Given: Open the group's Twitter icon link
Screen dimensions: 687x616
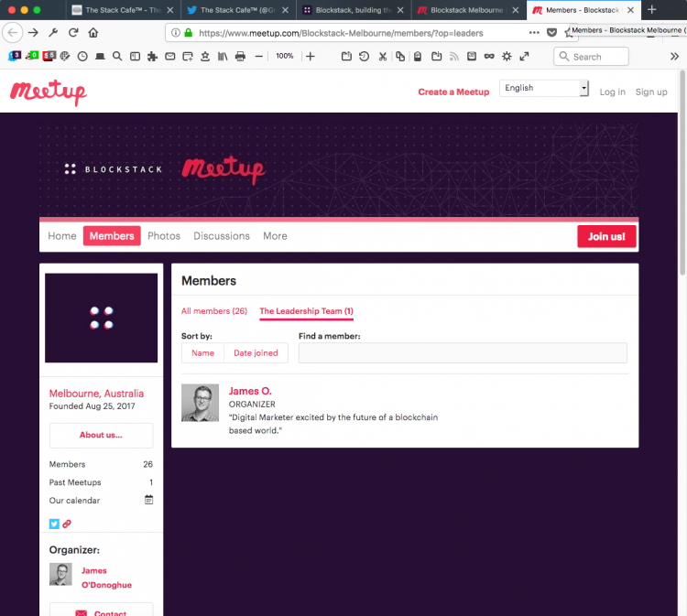Looking at the screenshot, I should tap(54, 524).
